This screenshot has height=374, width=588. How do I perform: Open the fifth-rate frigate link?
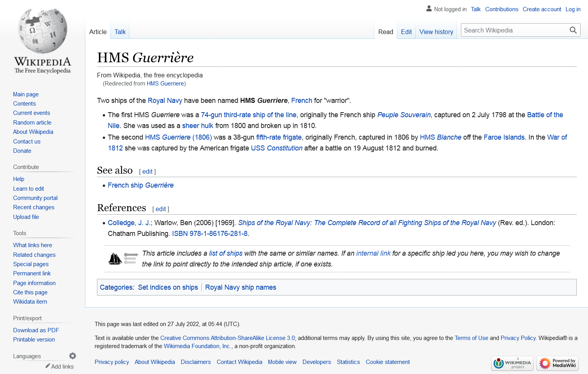point(279,137)
